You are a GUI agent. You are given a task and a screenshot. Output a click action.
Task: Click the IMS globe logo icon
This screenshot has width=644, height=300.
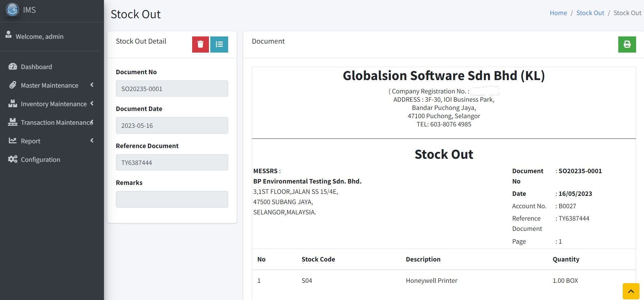(12, 10)
